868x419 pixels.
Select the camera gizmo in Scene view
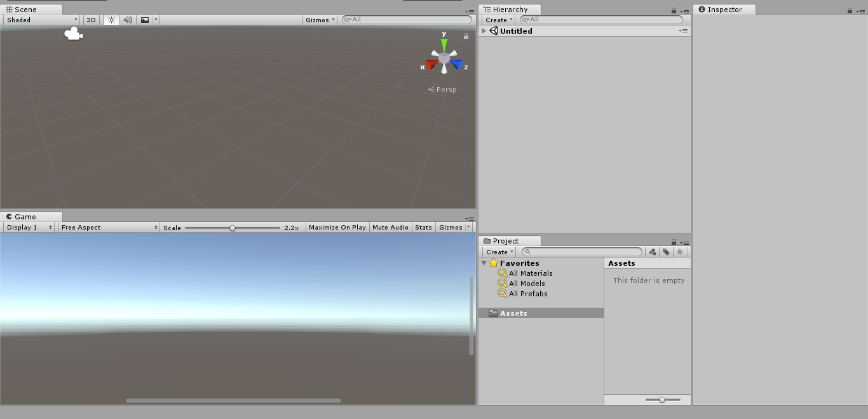(x=74, y=34)
